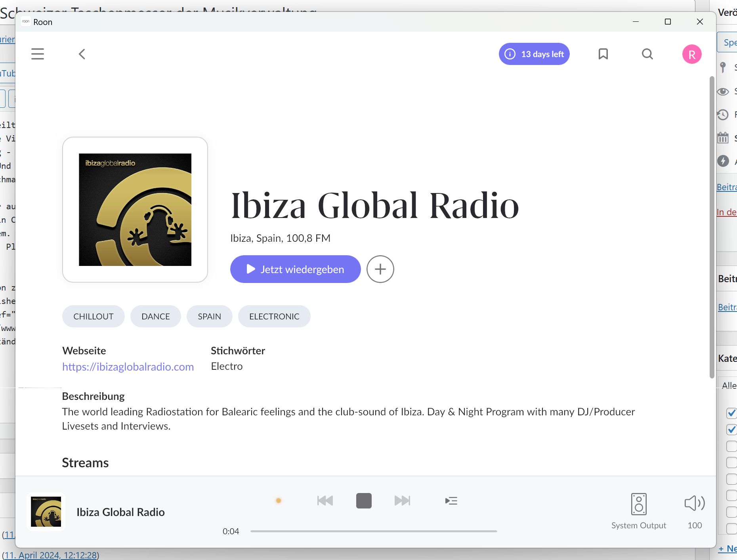The width and height of the screenshot is (737, 560).
Task: Click the Streams section heading
Action: click(x=85, y=463)
